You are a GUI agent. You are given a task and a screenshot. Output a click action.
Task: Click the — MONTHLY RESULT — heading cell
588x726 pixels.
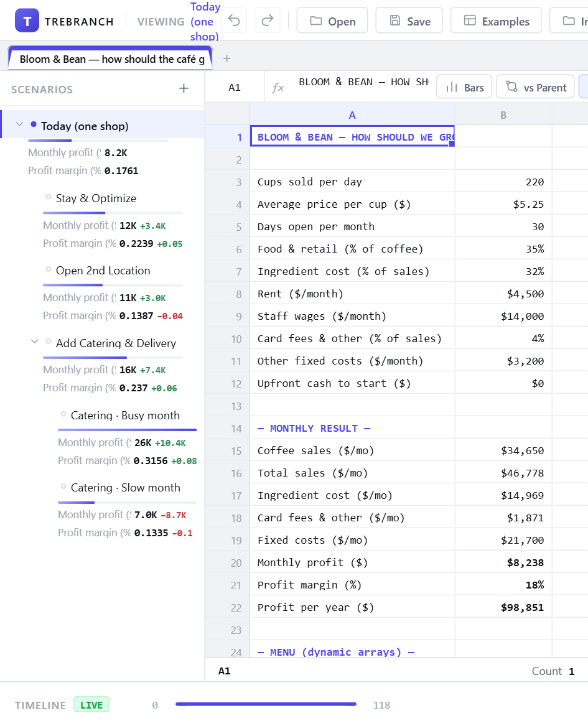tap(352, 428)
